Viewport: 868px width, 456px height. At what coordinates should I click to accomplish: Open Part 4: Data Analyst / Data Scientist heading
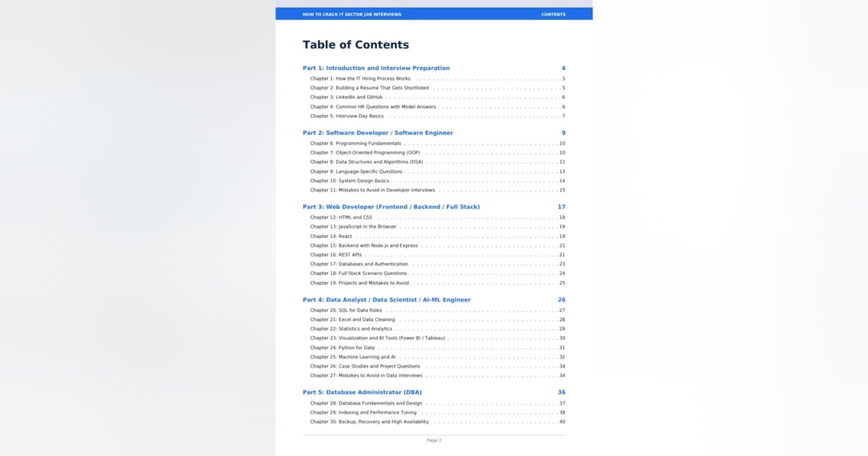click(x=387, y=300)
